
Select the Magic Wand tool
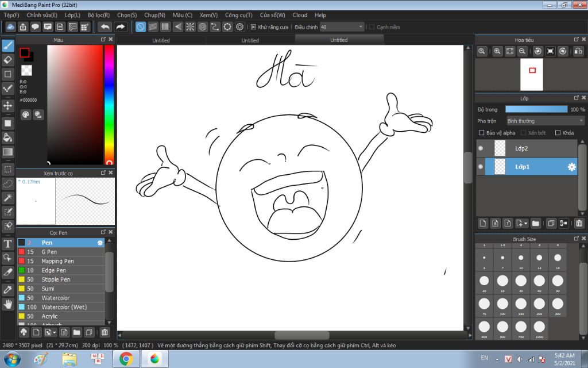tap(8, 198)
